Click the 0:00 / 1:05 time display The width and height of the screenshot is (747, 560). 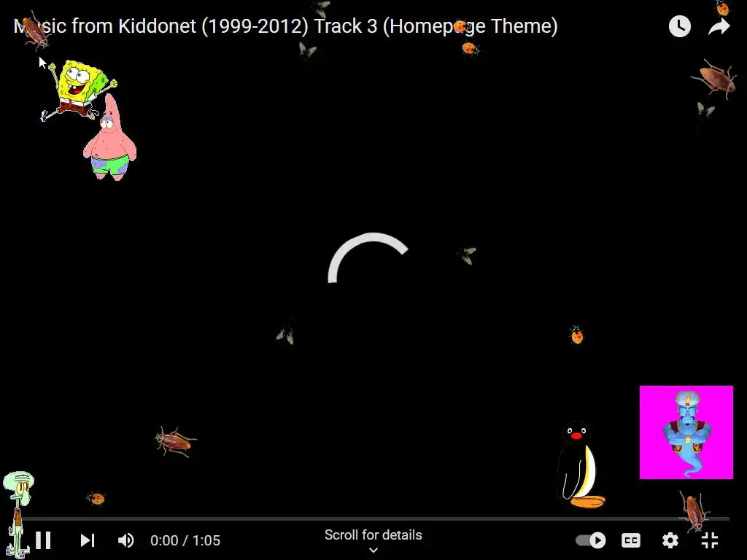click(185, 540)
